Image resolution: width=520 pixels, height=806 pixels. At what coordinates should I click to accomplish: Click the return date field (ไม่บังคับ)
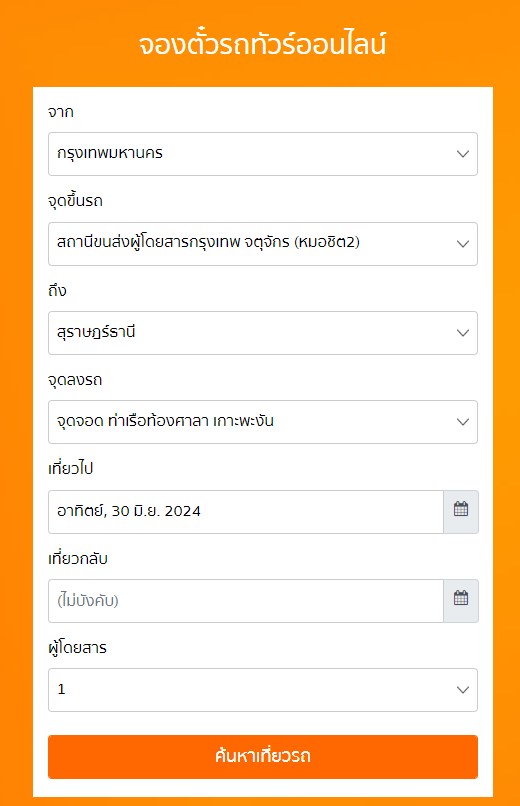pyautogui.click(x=246, y=600)
